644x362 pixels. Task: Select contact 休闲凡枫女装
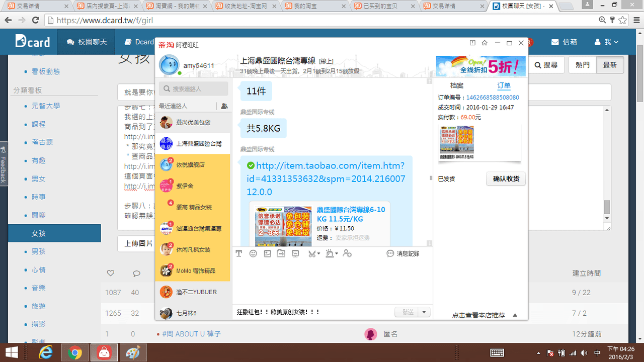[x=193, y=249]
